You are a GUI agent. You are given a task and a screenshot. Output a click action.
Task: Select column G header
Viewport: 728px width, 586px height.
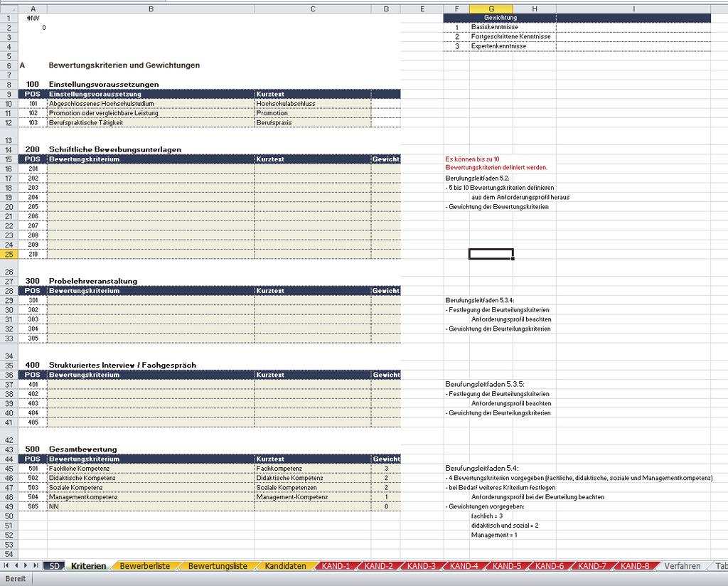point(491,9)
